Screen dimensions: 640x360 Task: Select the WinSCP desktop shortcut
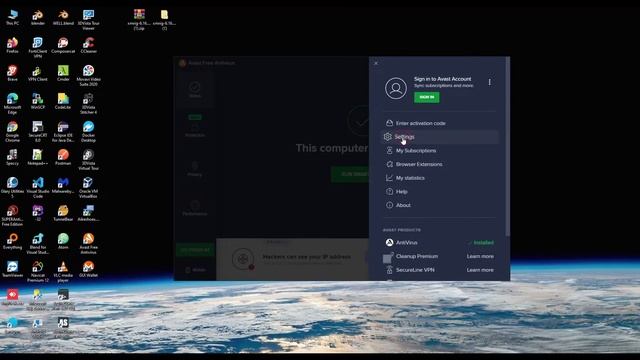[x=38, y=102]
